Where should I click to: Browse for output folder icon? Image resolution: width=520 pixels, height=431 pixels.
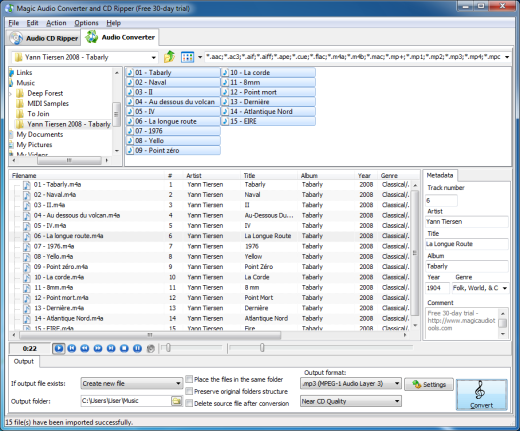(x=176, y=401)
